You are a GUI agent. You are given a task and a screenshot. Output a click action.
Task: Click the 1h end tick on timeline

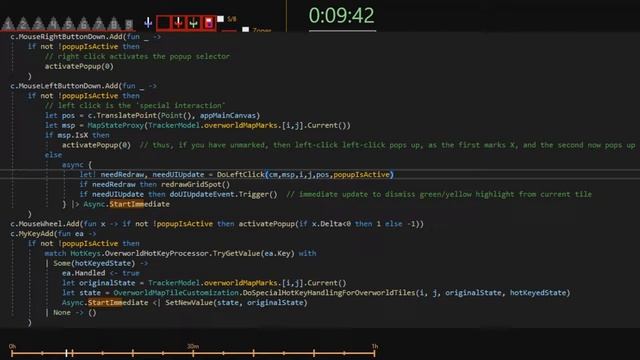(374, 353)
